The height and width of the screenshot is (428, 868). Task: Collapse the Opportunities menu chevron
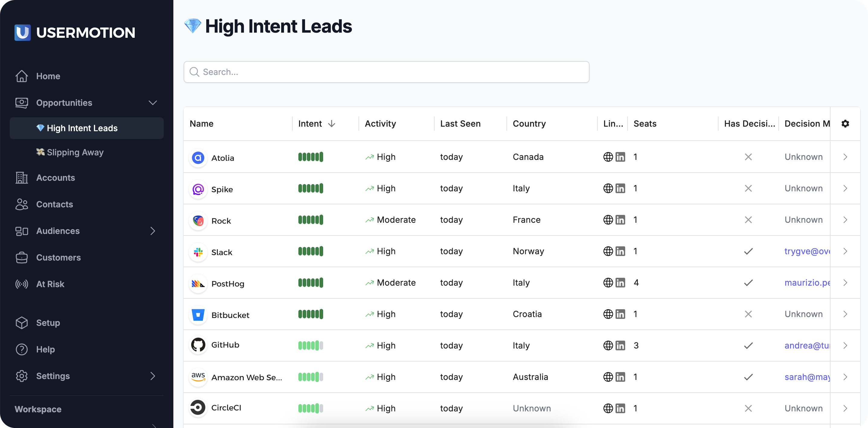click(153, 103)
